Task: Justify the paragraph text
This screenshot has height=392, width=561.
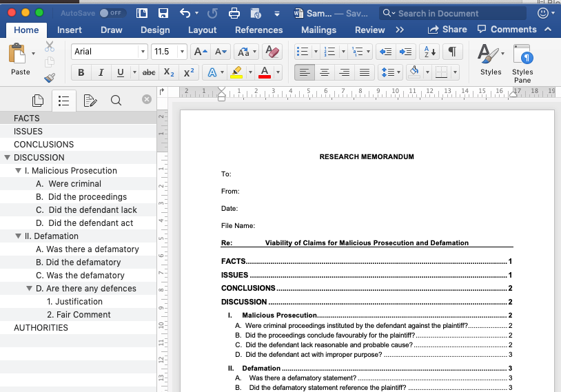Action: pyautogui.click(x=365, y=72)
